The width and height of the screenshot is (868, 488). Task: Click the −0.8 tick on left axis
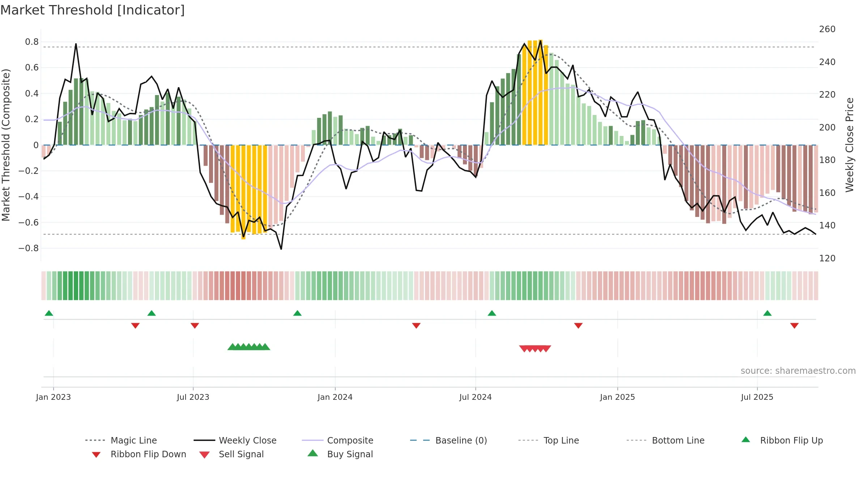(x=29, y=248)
